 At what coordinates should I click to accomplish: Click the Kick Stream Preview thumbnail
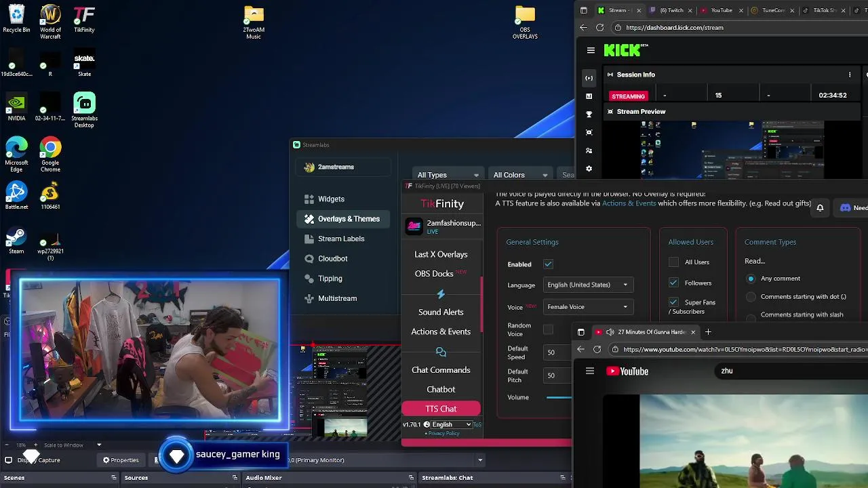tap(732, 150)
